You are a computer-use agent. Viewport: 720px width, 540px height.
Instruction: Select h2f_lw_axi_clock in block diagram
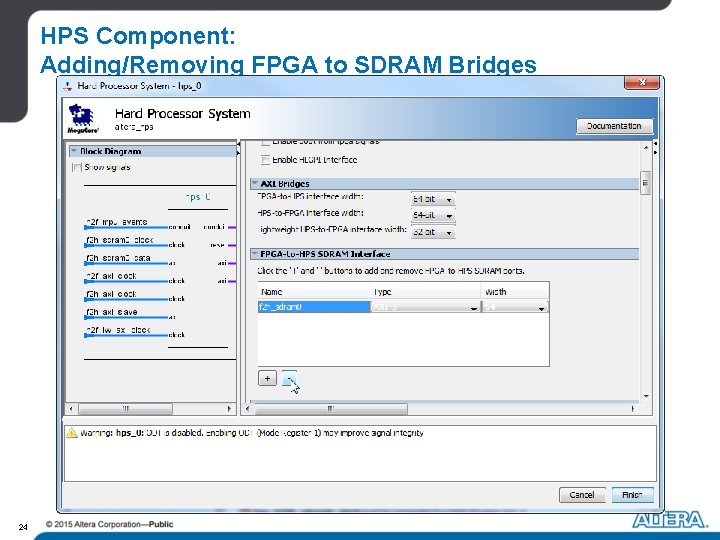pos(118,330)
